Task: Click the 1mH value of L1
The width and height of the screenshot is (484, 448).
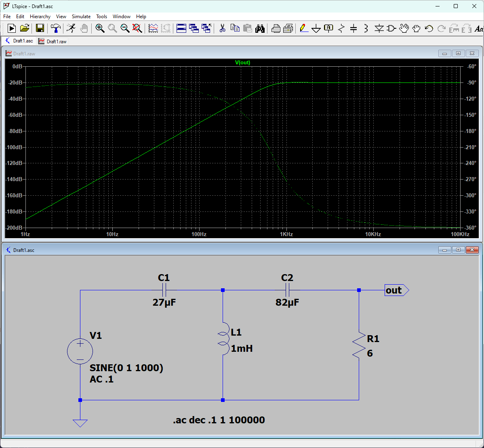Action: tap(242, 349)
